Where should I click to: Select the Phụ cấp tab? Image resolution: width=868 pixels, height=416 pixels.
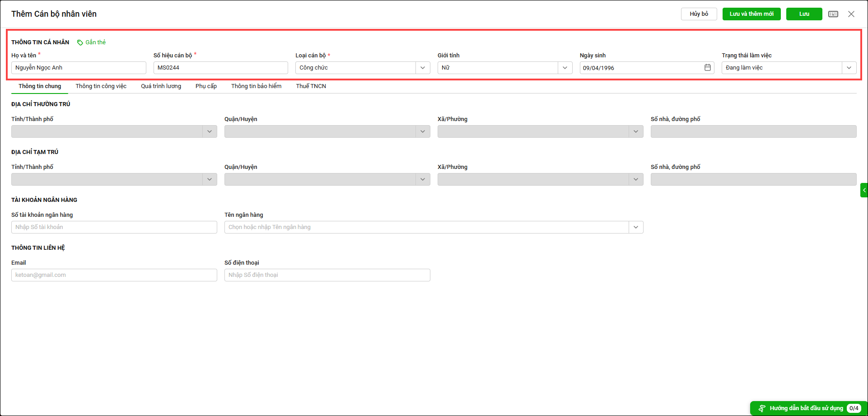206,86
